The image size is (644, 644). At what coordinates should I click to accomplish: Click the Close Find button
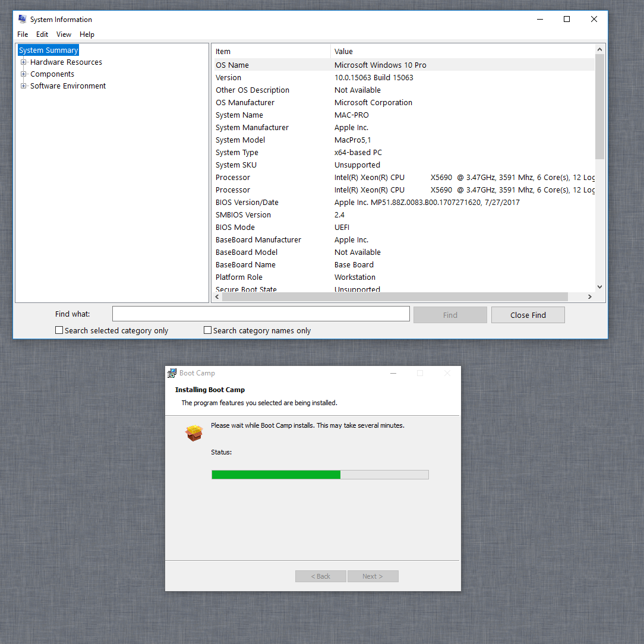(528, 315)
